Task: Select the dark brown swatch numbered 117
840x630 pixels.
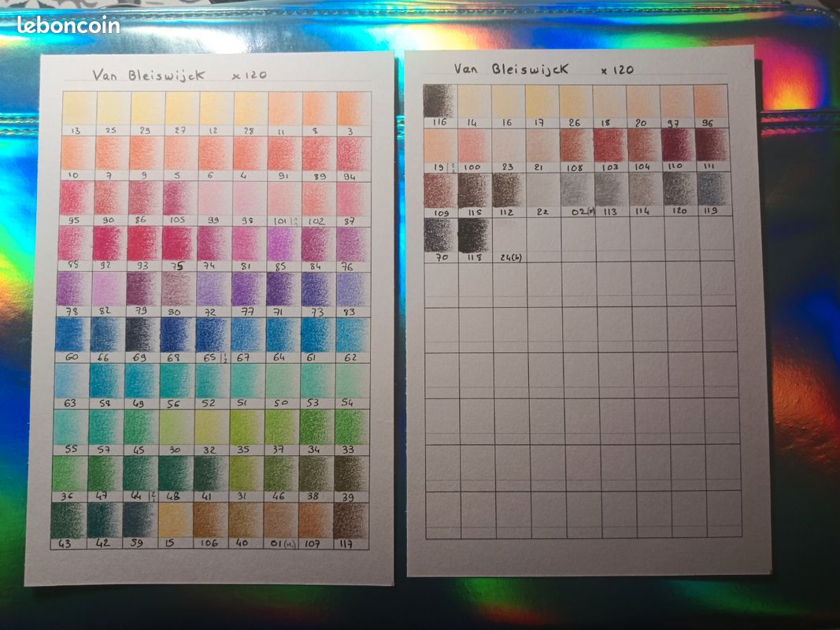Action: [x=351, y=521]
